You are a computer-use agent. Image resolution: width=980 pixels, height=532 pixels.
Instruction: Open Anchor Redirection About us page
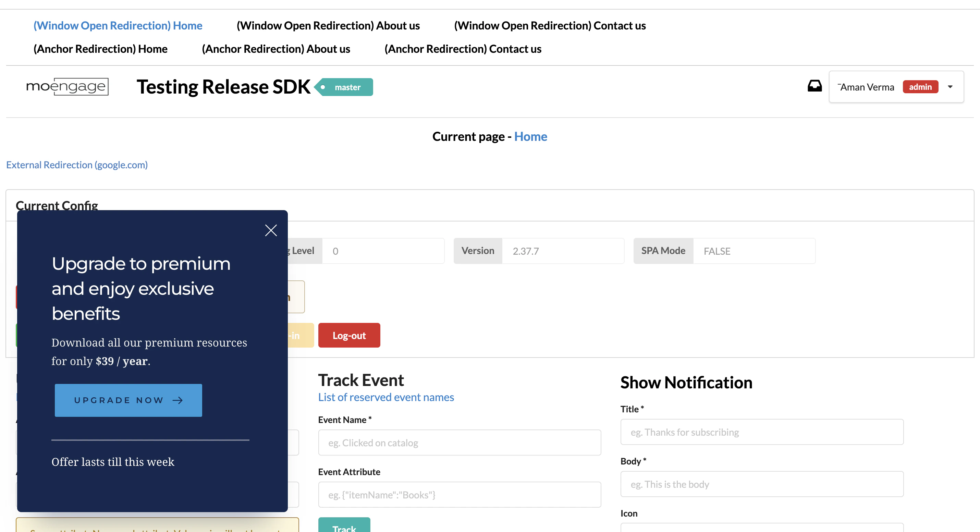click(x=276, y=49)
